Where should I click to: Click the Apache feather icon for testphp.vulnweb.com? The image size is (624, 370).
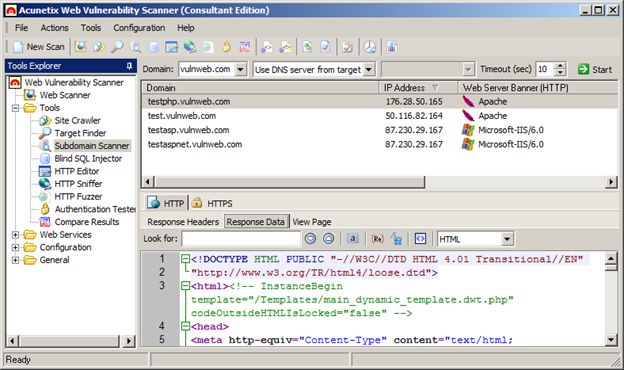[468, 101]
